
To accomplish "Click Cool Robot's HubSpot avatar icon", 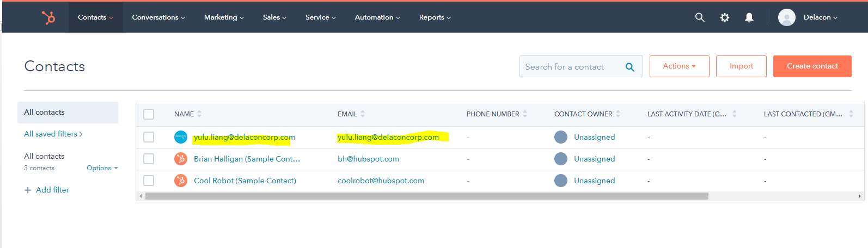I will [181, 181].
